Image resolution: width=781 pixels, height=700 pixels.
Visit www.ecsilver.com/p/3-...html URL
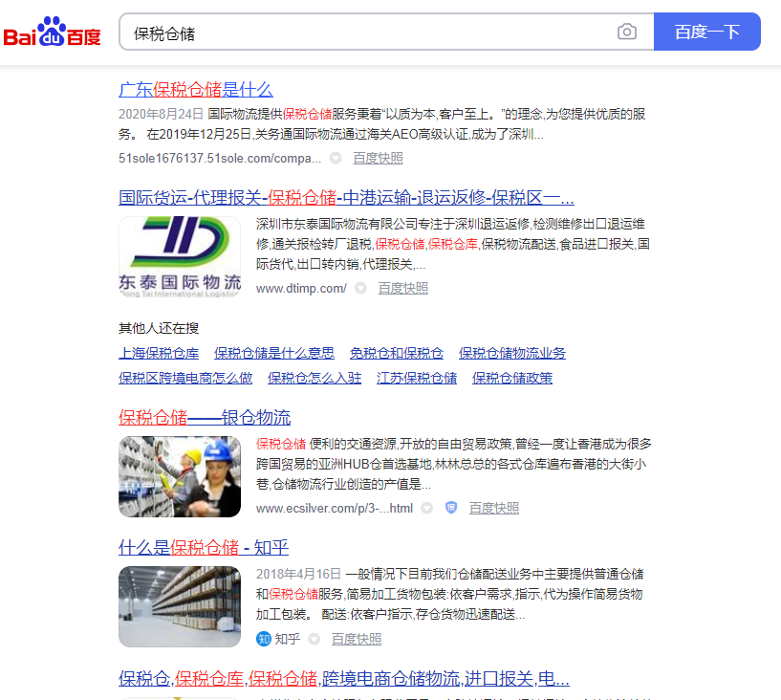[x=335, y=508]
